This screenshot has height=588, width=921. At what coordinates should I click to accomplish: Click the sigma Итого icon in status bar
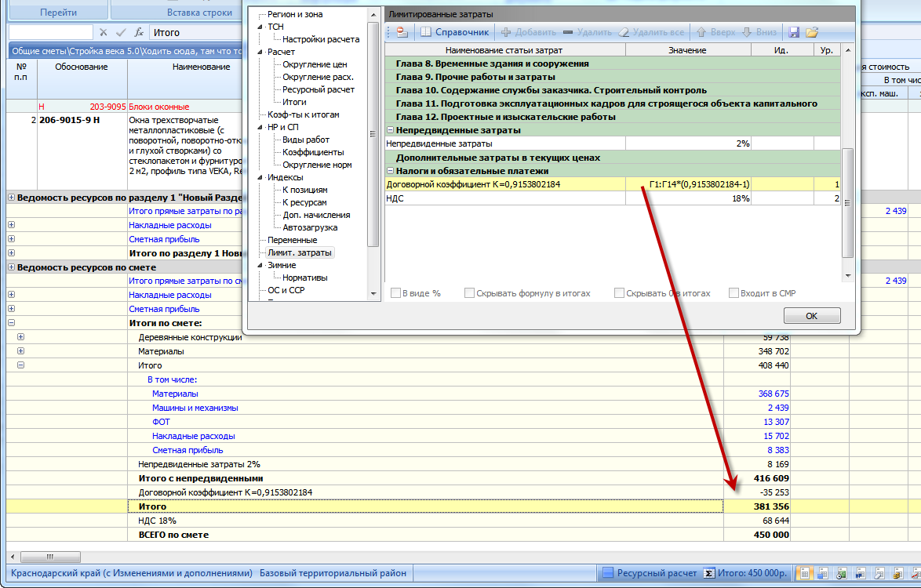pyautogui.click(x=709, y=573)
